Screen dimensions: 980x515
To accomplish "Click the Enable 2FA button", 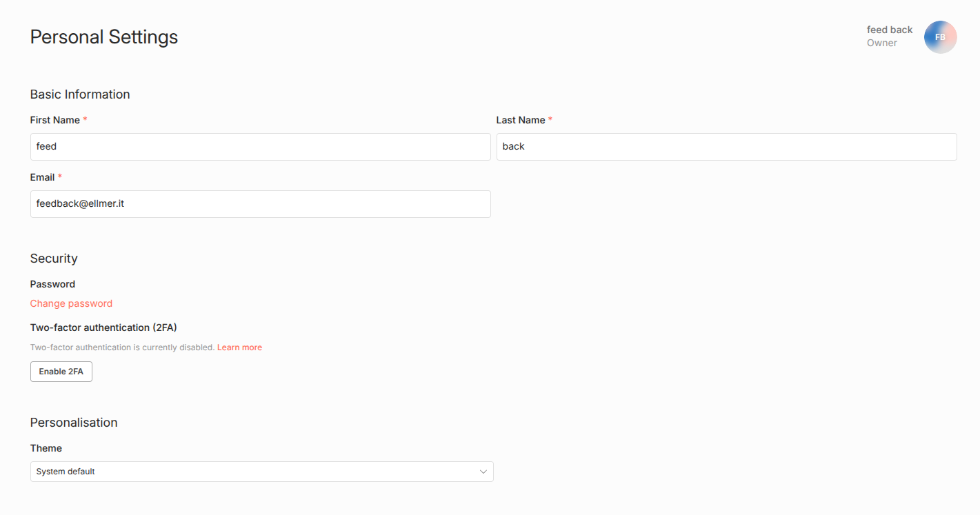I will [x=61, y=372].
